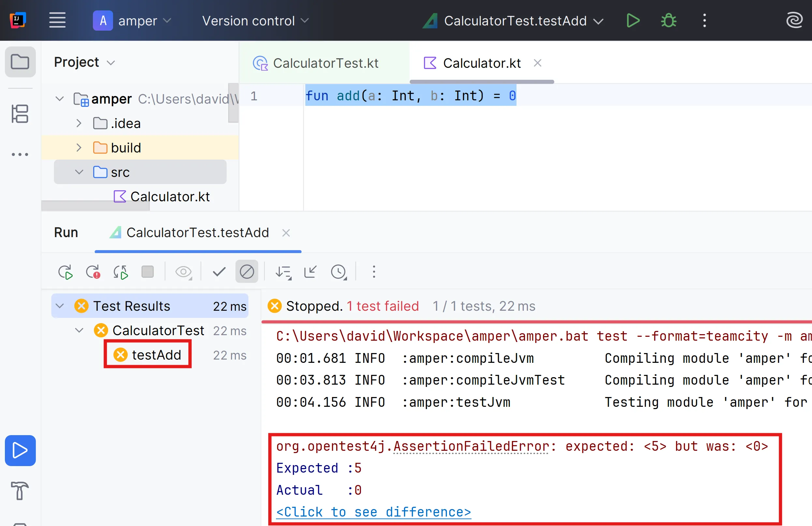Open the Test History clock icon
The image size is (812, 526).
339,272
